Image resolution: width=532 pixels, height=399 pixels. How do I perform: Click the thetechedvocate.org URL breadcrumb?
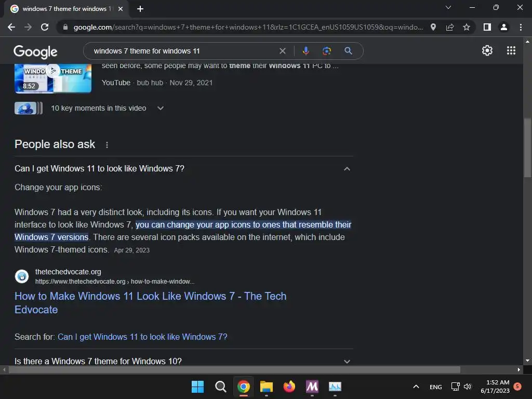(x=115, y=282)
